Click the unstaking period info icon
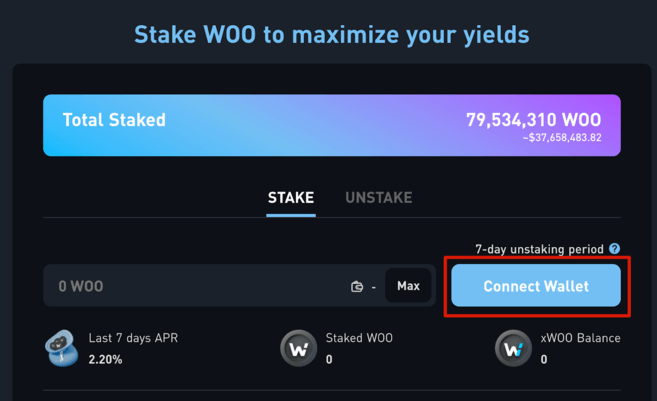Screen dimensions: 657x401 click(x=615, y=249)
